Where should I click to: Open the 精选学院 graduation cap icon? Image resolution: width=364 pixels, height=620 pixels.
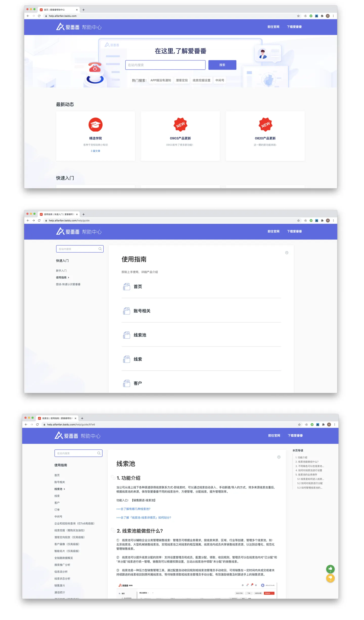(x=95, y=125)
